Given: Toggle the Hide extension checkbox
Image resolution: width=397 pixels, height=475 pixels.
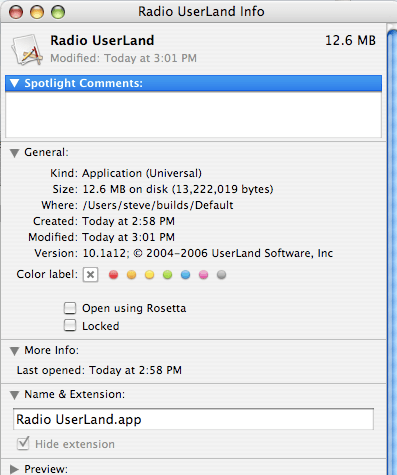Looking at the screenshot, I should click(23, 443).
